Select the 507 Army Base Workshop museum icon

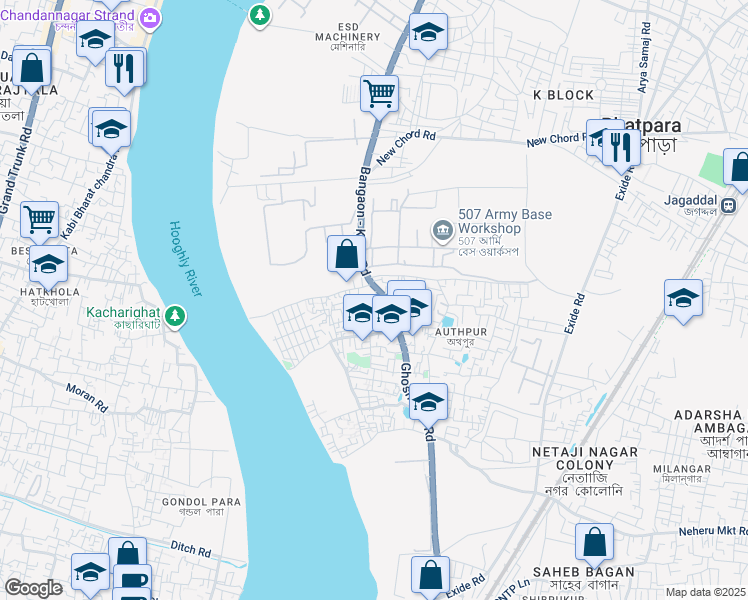click(x=443, y=230)
